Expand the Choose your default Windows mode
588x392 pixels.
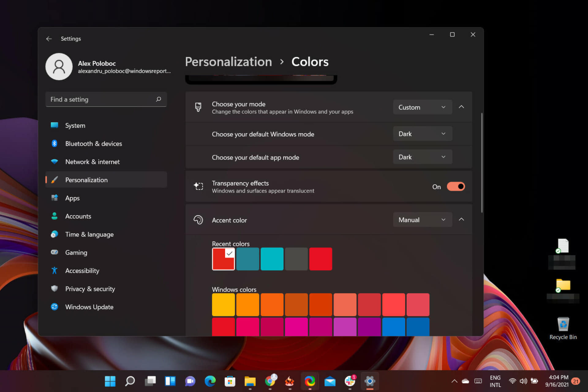(x=422, y=134)
